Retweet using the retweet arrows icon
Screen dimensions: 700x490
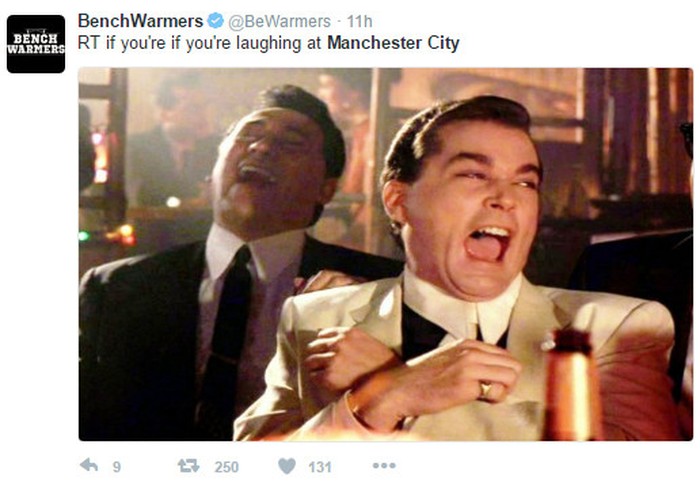pos(188,466)
